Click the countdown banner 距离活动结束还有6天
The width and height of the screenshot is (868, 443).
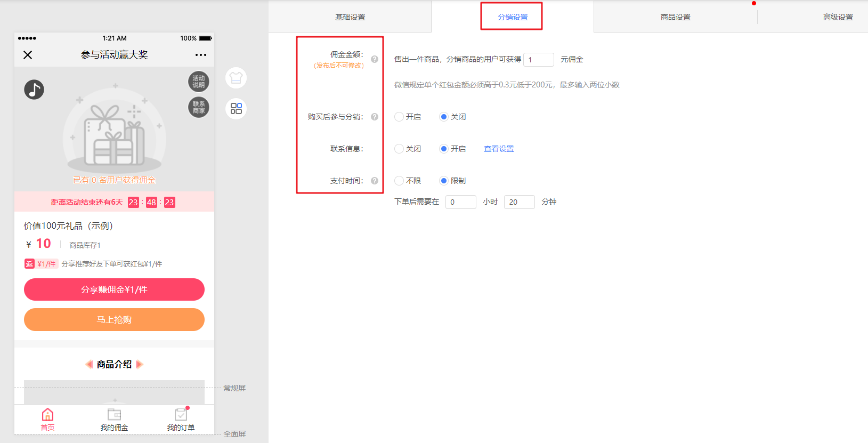[x=114, y=202]
